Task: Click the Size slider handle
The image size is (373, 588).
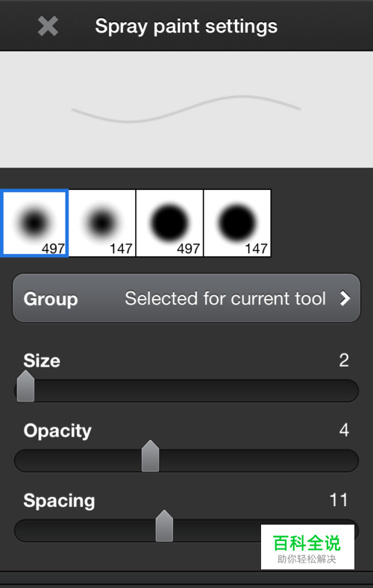Action: click(25, 386)
